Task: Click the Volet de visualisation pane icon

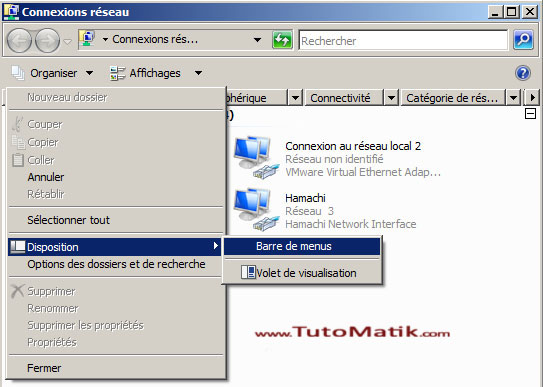Action: pos(248,272)
